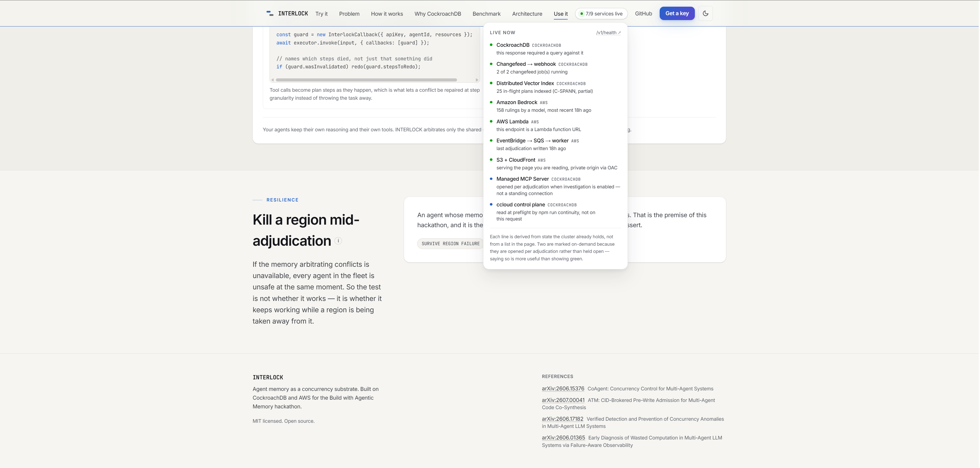The height and width of the screenshot is (468, 980).
Task: Click blue dot beside ccloud control plane
Action: pos(491,204)
